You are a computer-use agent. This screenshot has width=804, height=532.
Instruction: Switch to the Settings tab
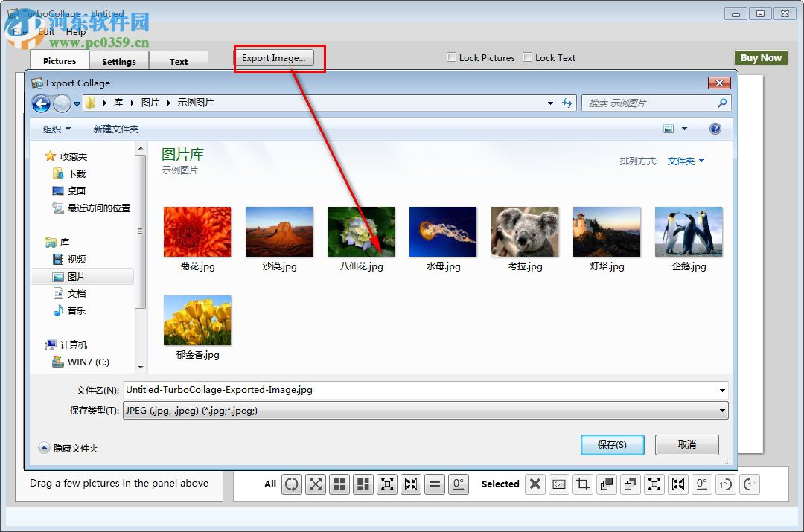tap(119, 62)
